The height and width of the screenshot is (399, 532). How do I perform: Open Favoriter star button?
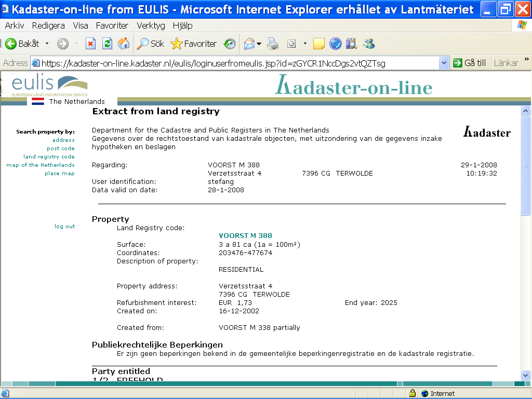[x=193, y=44]
